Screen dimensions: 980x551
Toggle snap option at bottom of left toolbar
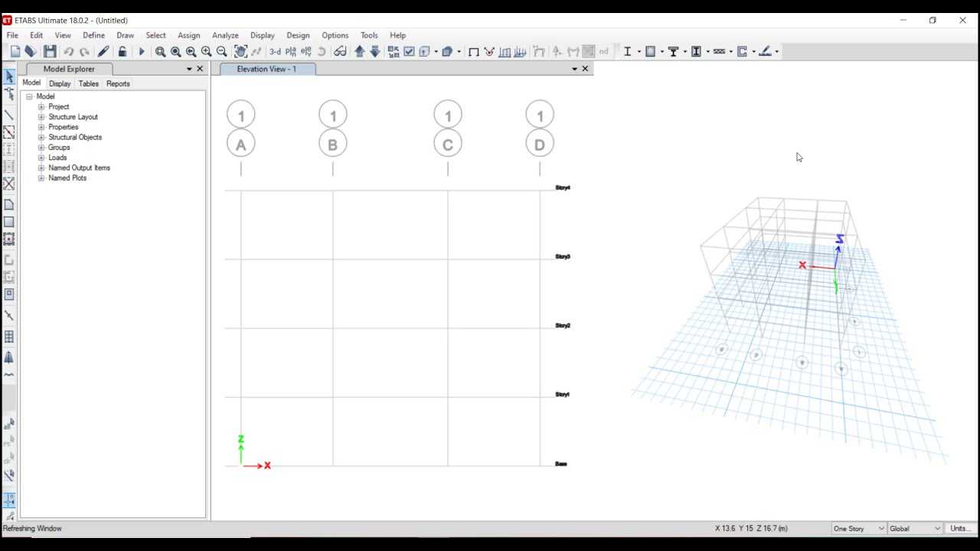point(9,500)
